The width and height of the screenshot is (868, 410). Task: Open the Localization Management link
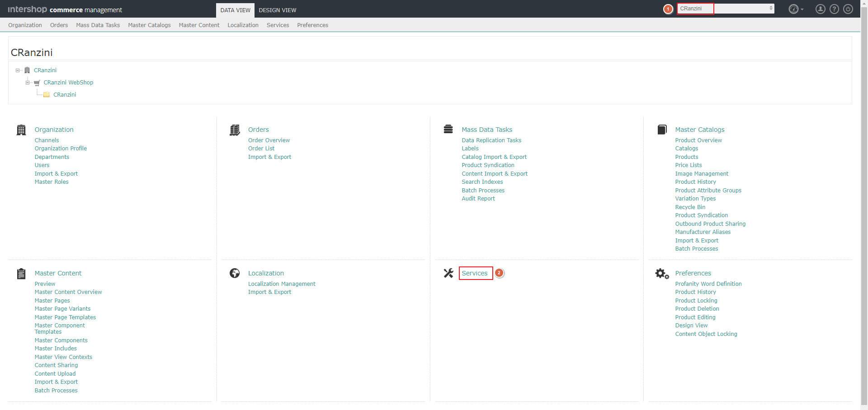coord(282,284)
